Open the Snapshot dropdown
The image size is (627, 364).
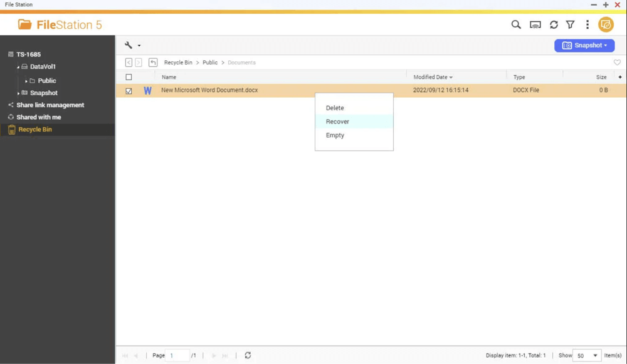click(x=584, y=45)
